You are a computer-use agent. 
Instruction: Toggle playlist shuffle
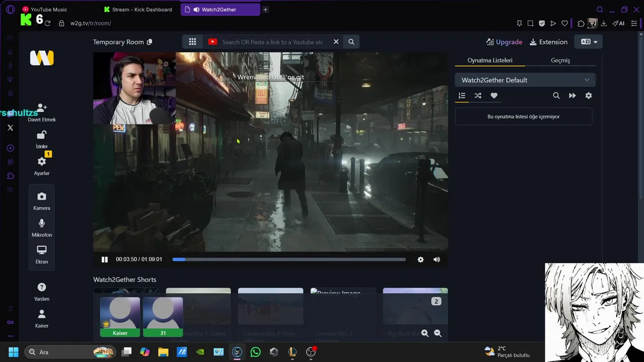(x=478, y=96)
